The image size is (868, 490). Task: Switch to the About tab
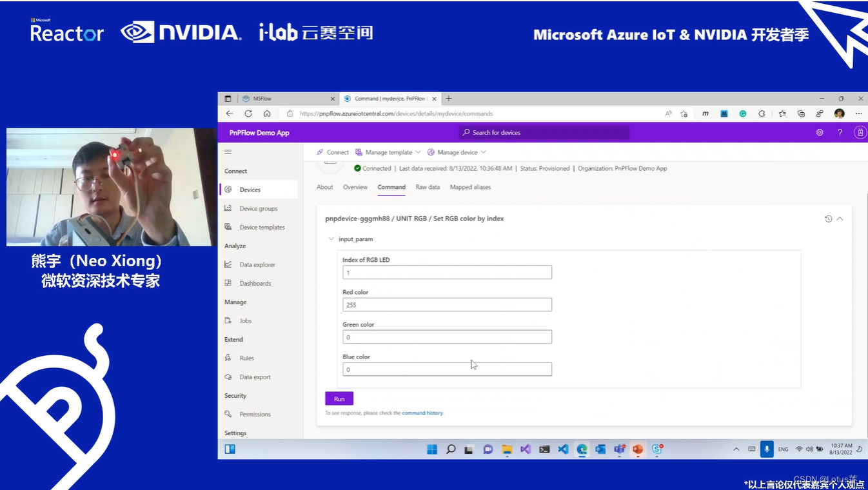325,187
